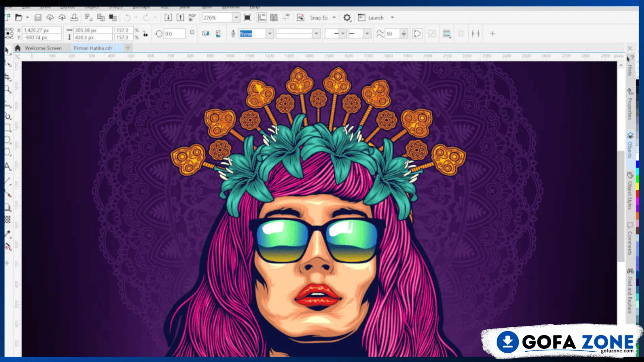644x362 pixels.
Task: Toggle the Bounding Box button in property bar
Action: point(461,34)
